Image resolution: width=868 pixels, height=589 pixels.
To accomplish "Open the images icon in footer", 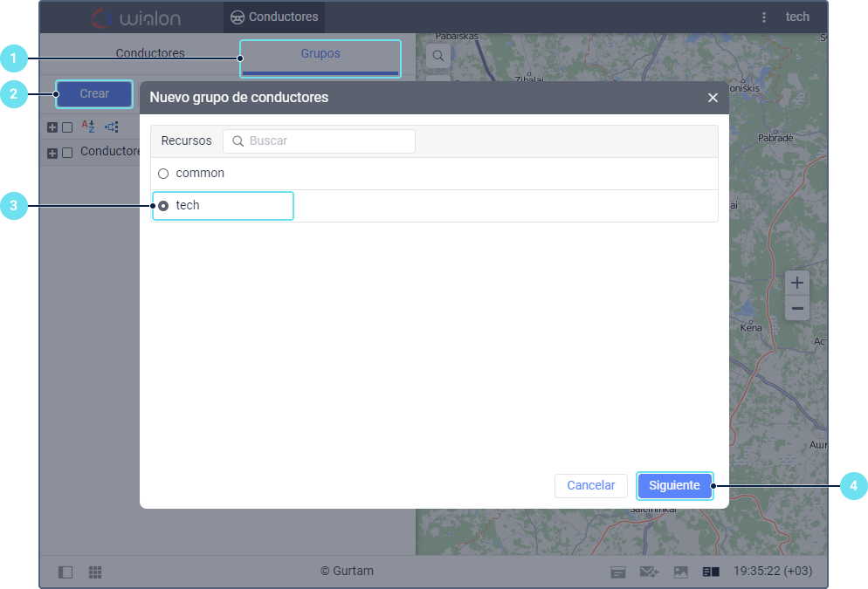I will click(681, 572).
